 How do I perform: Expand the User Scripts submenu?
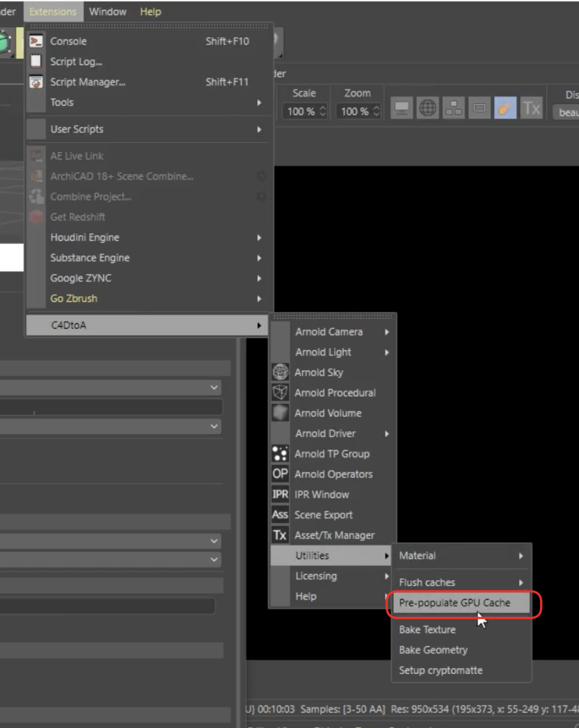(148, 129)
